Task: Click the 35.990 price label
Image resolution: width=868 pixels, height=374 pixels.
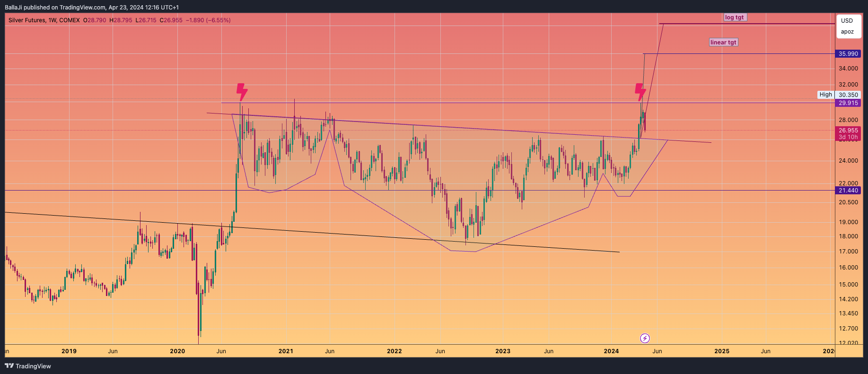Action: pos(848,54)
